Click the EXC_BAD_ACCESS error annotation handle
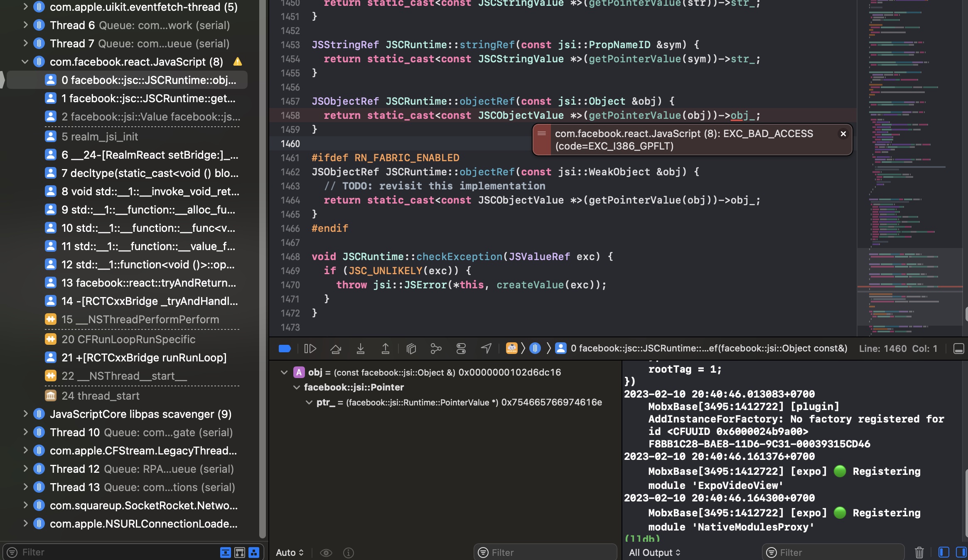 (542, 140)
